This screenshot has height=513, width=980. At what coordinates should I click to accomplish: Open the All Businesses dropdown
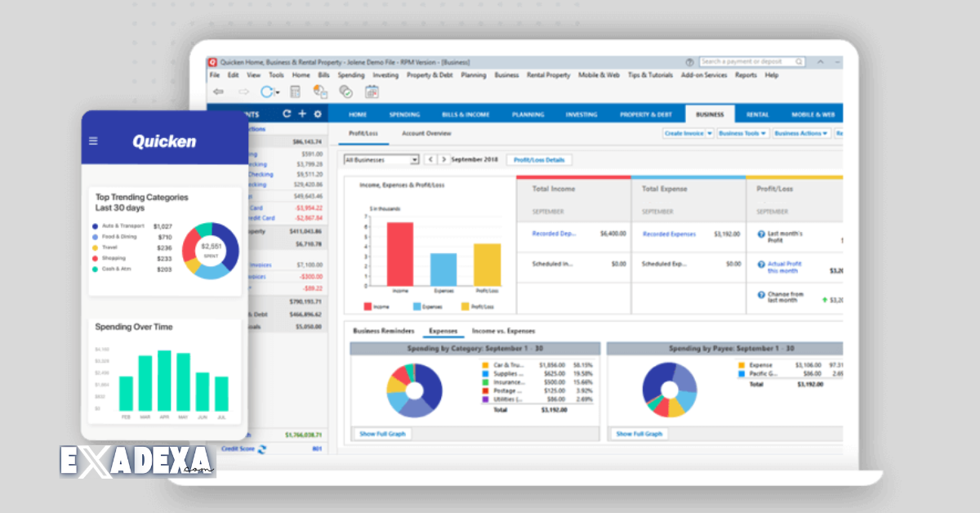click(x=381, y=159)
